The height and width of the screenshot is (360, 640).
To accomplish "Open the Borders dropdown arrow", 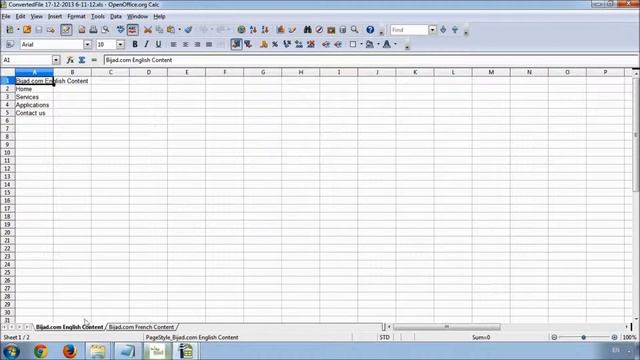I will pyautogui.click(x=361, y=44).
